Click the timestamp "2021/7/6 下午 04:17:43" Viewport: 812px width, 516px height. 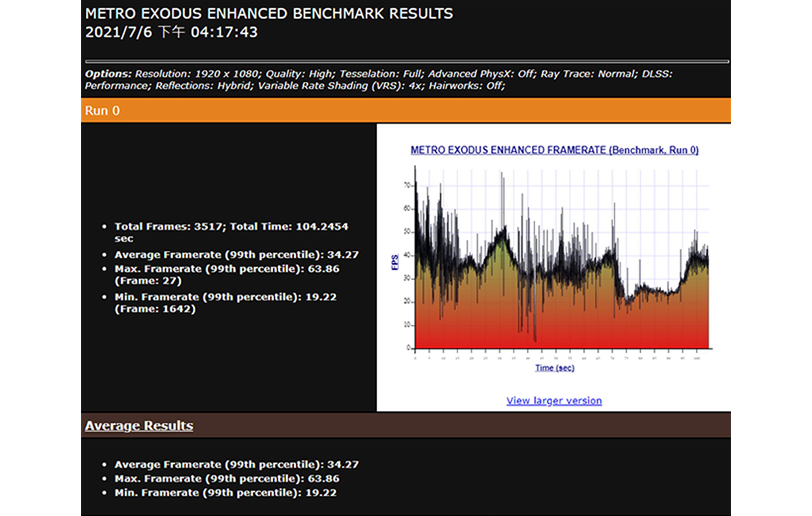click(x=171, y=32)
